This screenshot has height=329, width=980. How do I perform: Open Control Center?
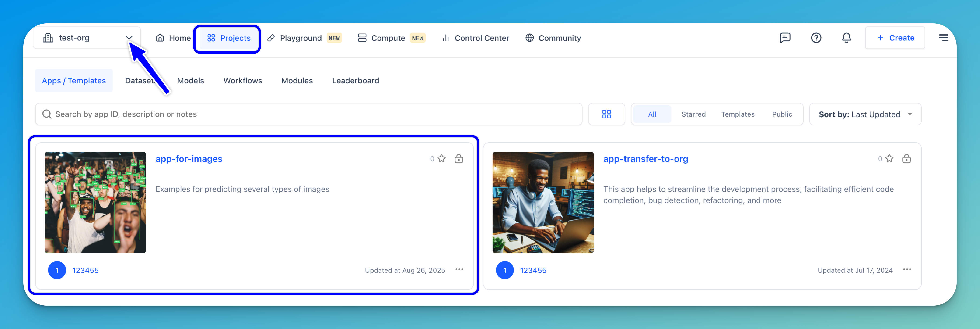click(476, 38)
